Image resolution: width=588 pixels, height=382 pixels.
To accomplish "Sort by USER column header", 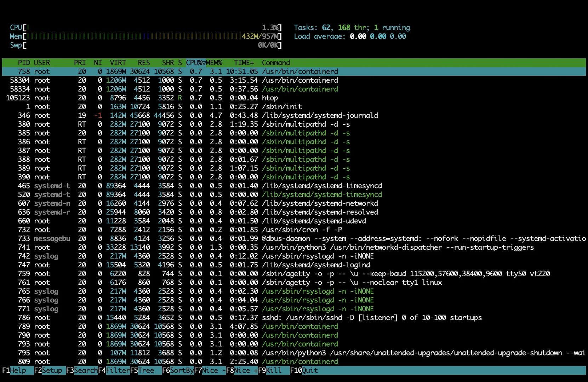I will (42, 63).
